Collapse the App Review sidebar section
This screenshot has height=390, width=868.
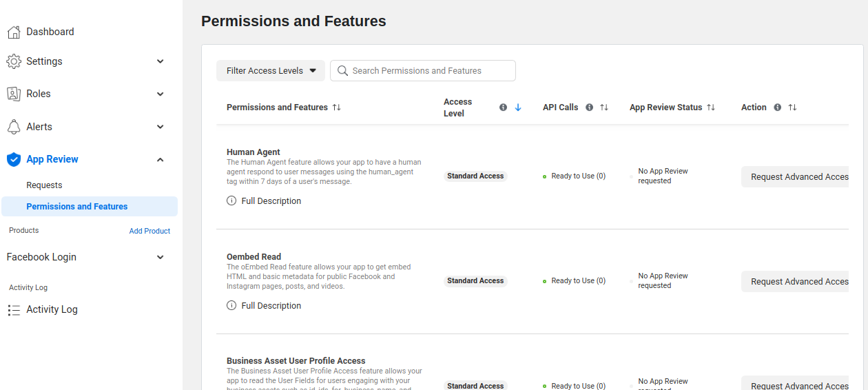click(x=160, y=160)
